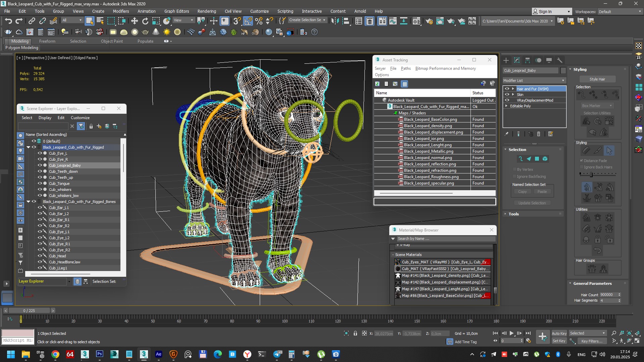Expand the Editable Poly stack entry
644x362 pixels.
pos(506,106)
